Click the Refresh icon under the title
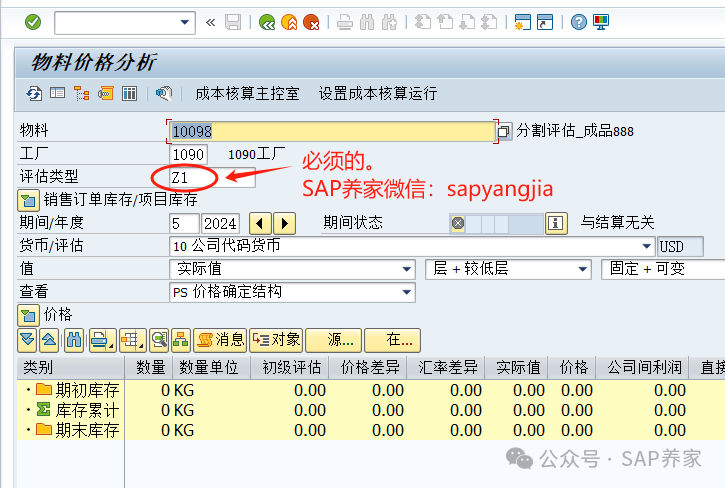 (x=34, y=93)
